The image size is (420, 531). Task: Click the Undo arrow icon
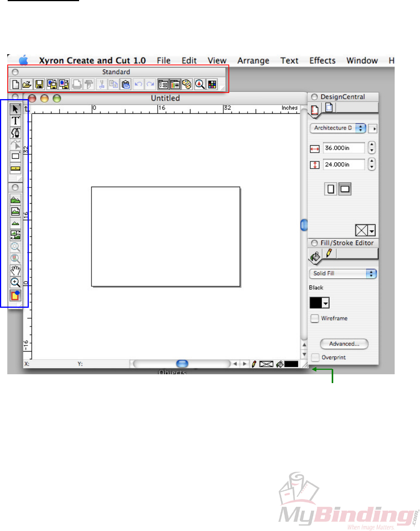138,84
